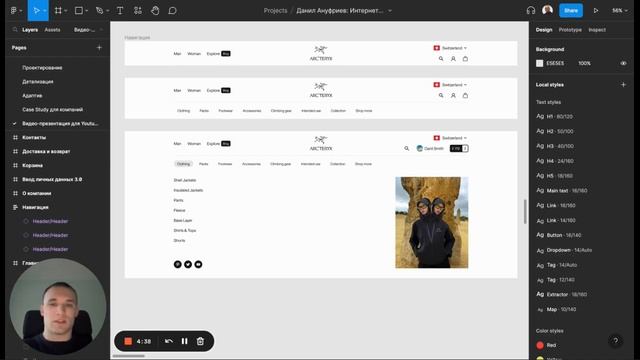
Task: Click the jacket photo in the header frame
Action: 431,222
